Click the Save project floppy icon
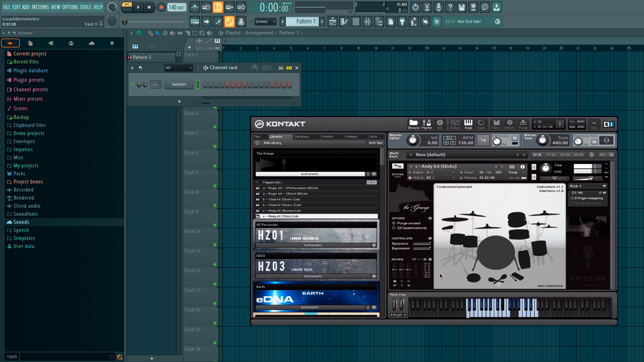 (462, 8)
